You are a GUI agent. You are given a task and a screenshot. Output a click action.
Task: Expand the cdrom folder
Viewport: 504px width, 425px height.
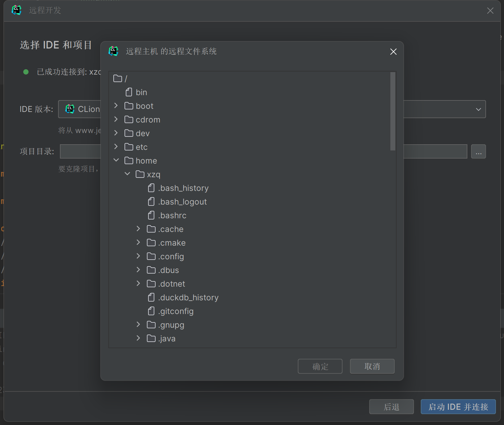pyautogui.click(x=116, y=119)
